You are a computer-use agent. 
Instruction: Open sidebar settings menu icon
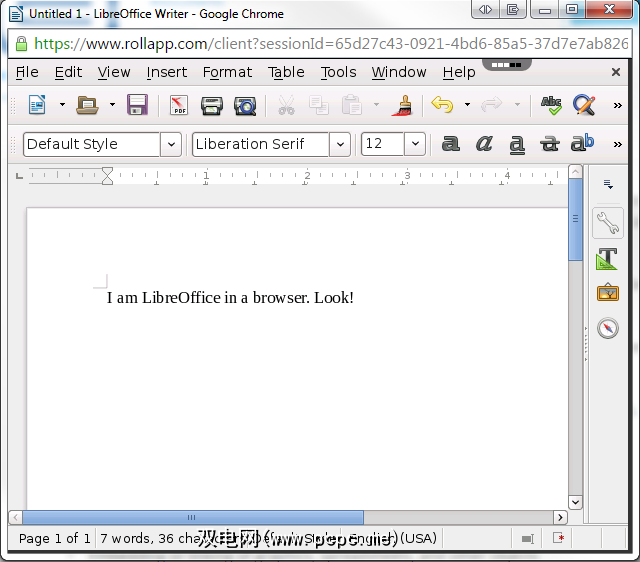point(608,184)
